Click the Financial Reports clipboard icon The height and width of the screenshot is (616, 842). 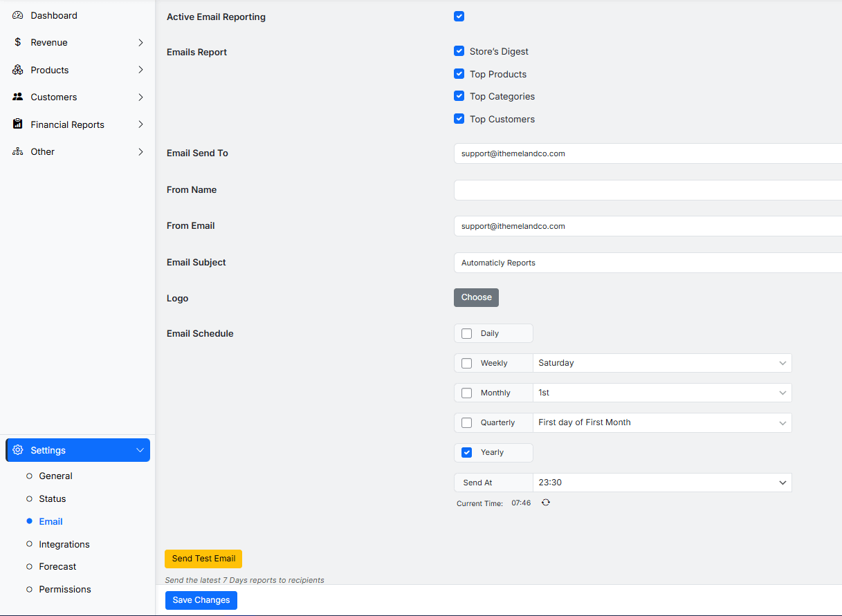[x=18, y=124]
